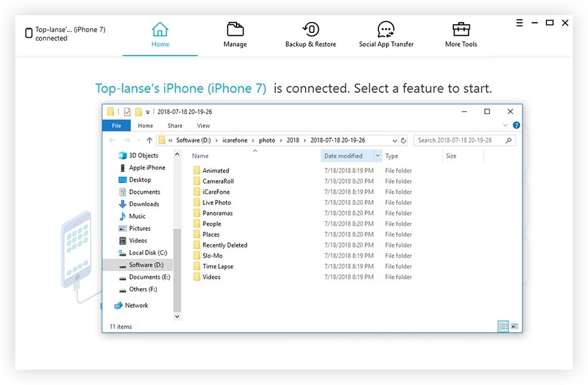Select Downloads in navigation pane
The image size is (588, 385).
[x=139, y=204]
